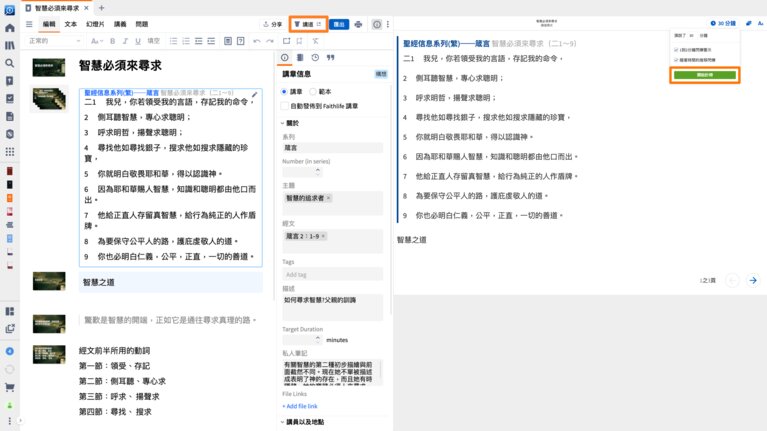This screenshot has width=767, height=431.
Task: Open the info panel icon in top bar
Action: 377,24
